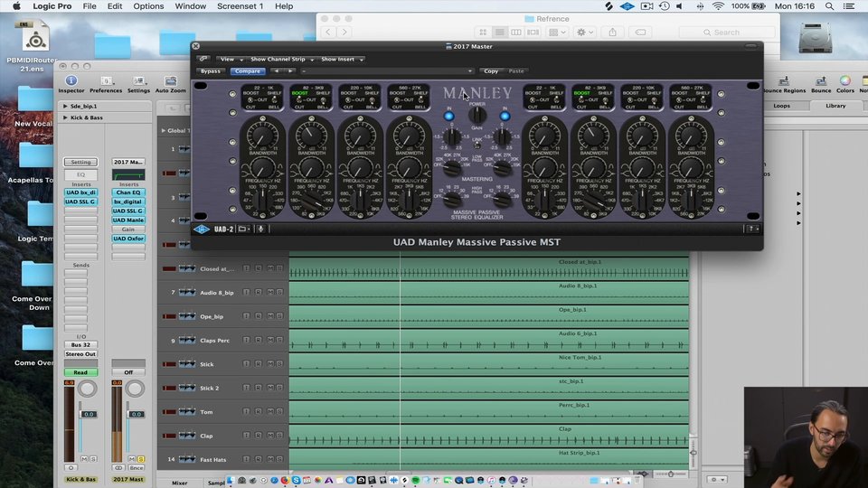Open the File menu
The height and width of the screenshot is (488, 868).
[90, 6]
